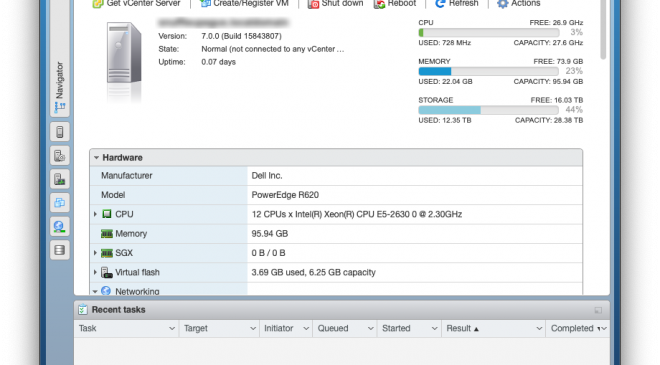
Task: Refresh the host view
Action: pos(457,3)
